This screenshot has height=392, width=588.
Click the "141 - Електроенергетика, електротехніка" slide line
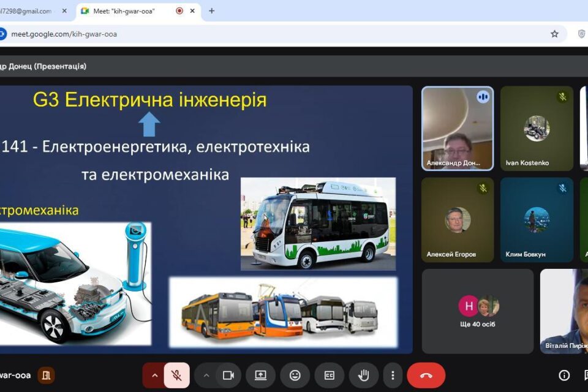click(x=156, y=146)
